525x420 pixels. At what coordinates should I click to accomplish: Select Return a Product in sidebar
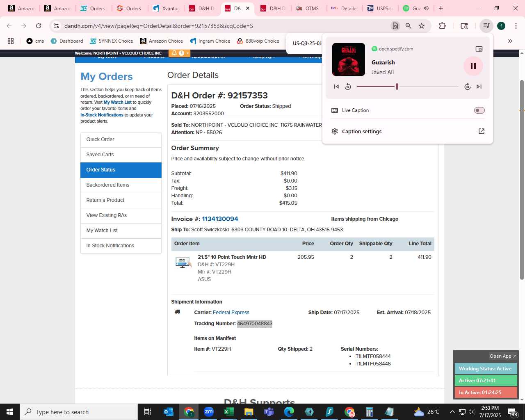[121, 200]
